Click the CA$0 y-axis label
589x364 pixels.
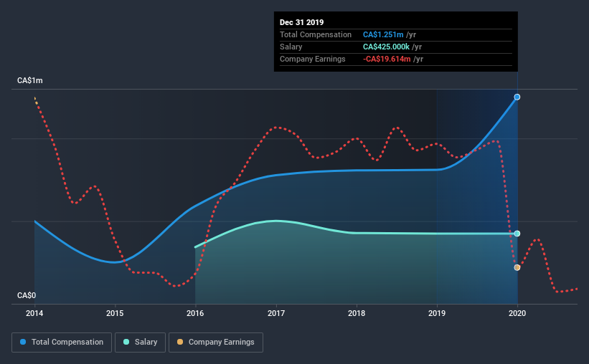click(x=27, y=296)
